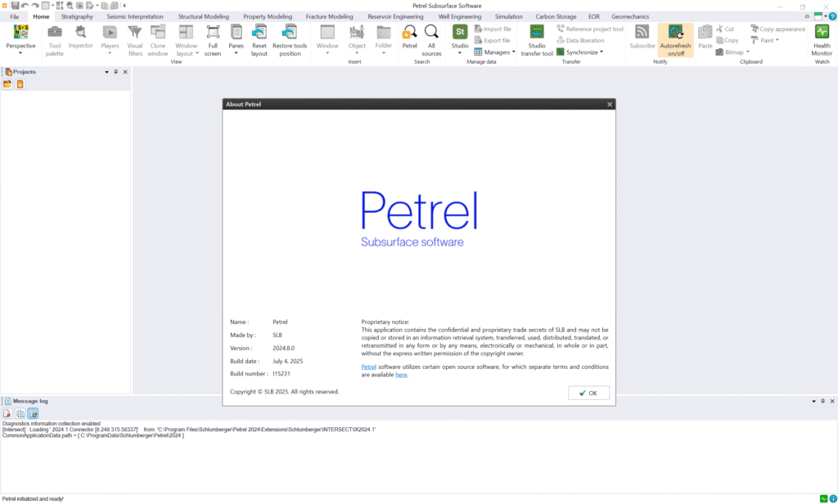Save project from quick access toolbar
Image resolution: width=838 pixels, height=504 pixels.
click(x=15, y=6)
